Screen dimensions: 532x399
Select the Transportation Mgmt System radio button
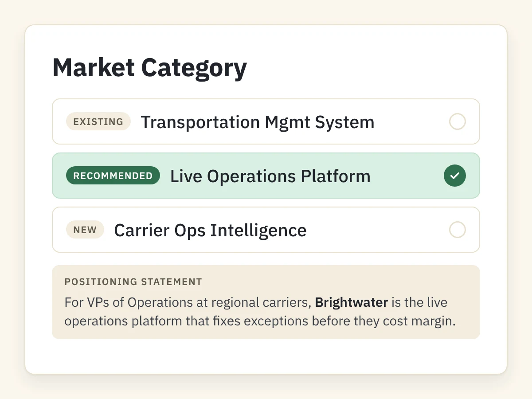[x=458, y=121]
